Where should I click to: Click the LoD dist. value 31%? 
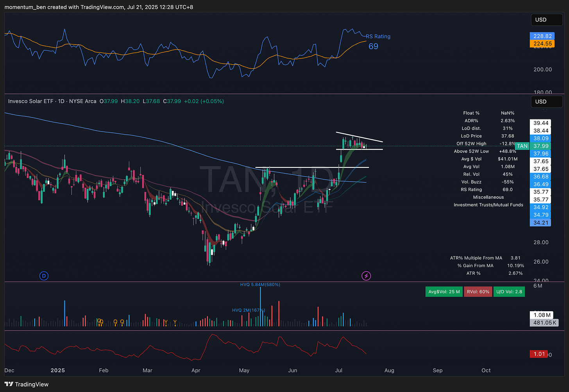508,128
